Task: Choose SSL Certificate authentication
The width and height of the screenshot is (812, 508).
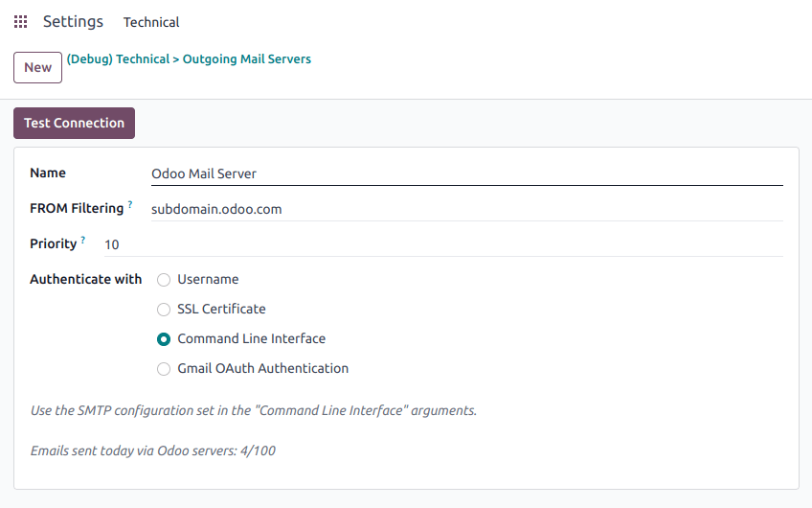Action: 164,310
